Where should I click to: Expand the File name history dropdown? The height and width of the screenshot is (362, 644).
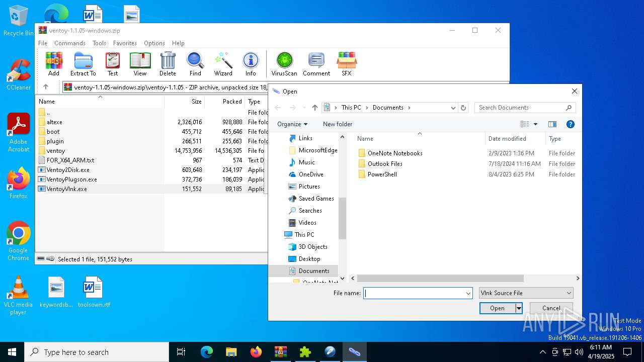[468, 293]
